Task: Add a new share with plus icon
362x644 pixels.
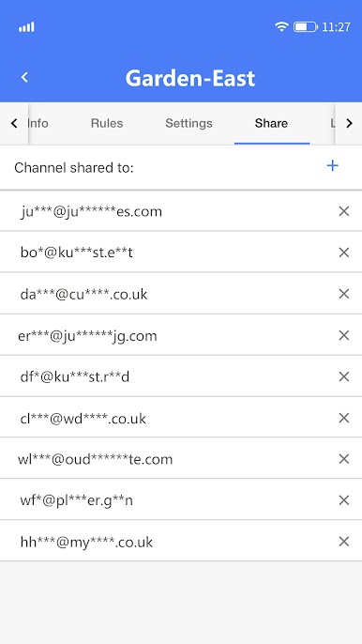Action: [332, 165]
